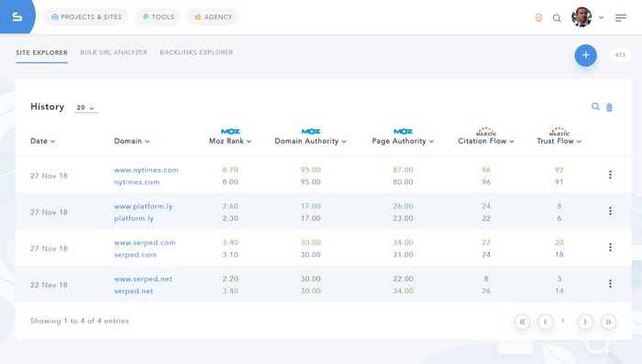
Task: Sort by Date column
Action: pyautogui.click(x=42, y=141)
